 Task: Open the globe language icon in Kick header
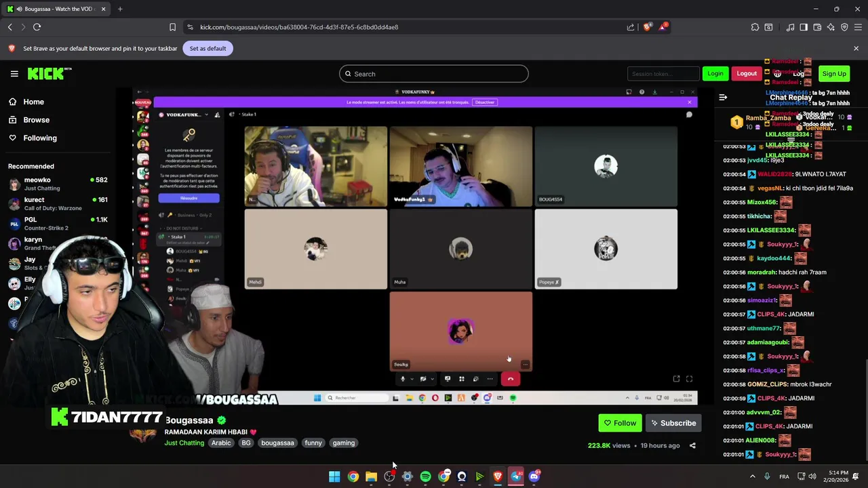(x=777, y=73)
